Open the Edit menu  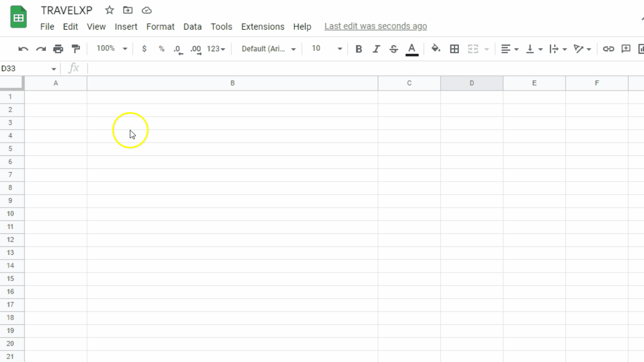point(70,27)
